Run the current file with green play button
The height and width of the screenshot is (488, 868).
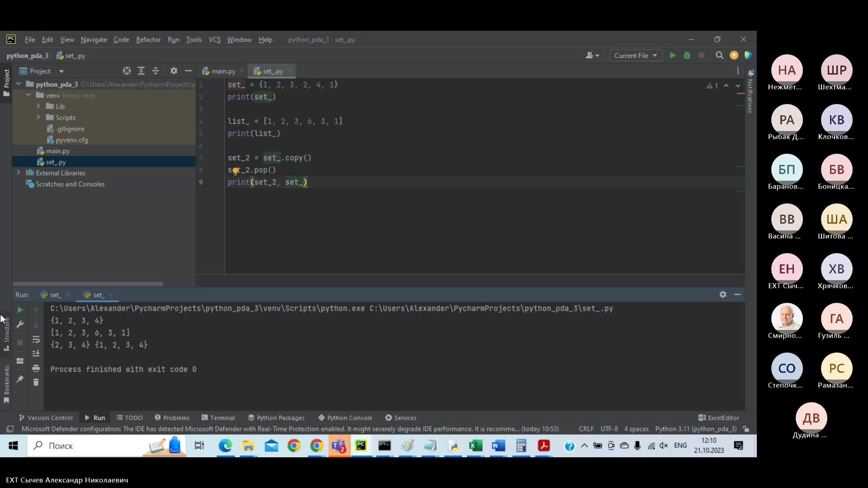click(673, 55)
